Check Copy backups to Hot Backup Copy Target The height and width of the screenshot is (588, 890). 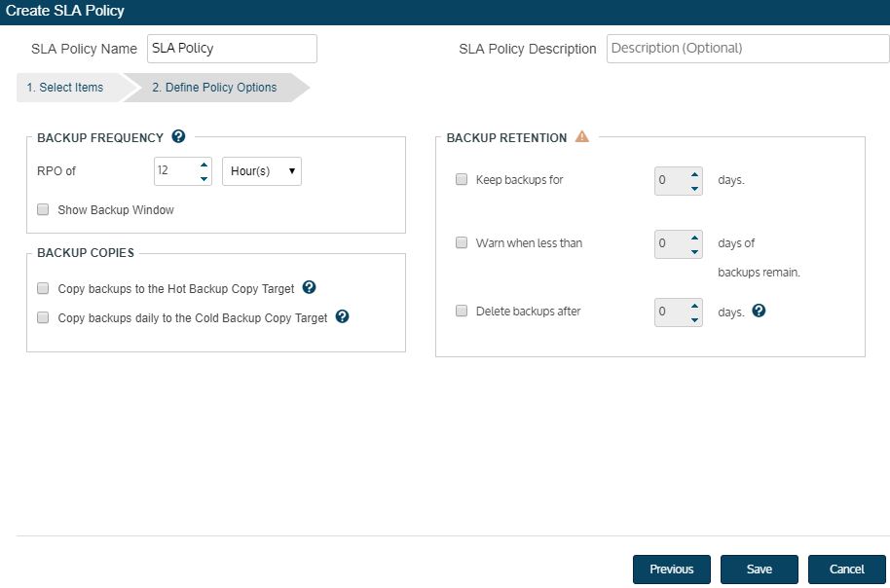pyautogui.click(x=43, y=288)
